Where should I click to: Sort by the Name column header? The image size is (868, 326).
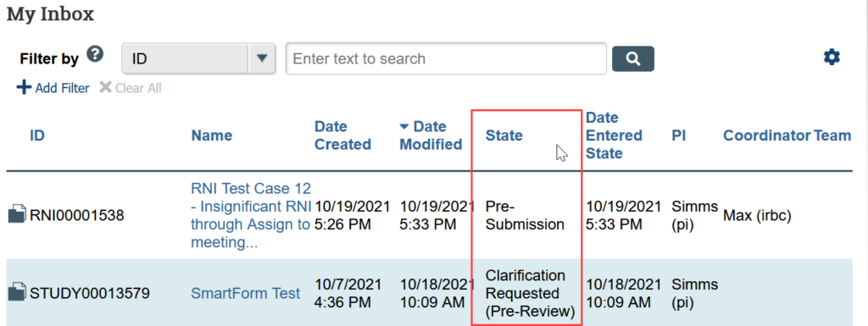tap(211, 135)
